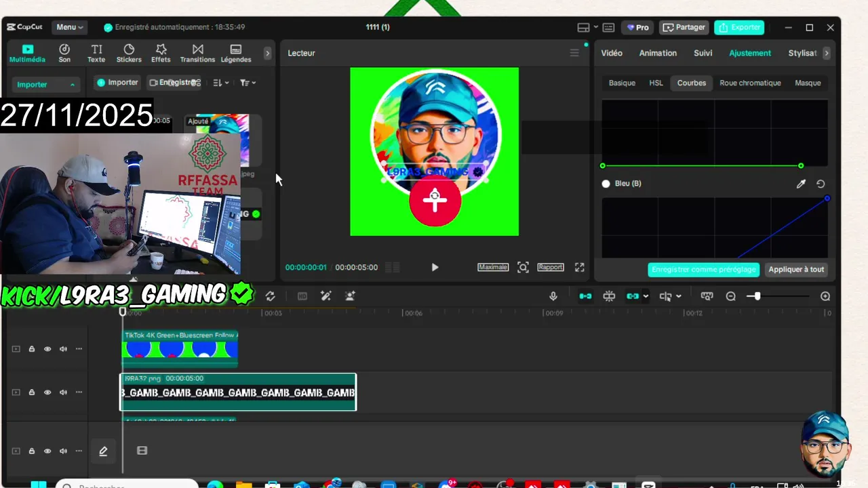This screenshot has width=868, height=488.
Task: Click the AI portrait sparkle tool
Action: (x=350, y=296)
